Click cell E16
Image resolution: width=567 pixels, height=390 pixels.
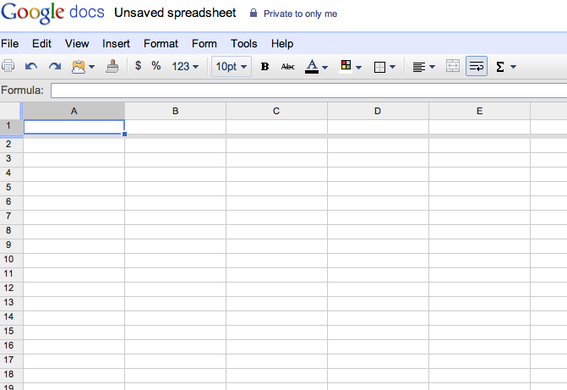coord(479,346)
